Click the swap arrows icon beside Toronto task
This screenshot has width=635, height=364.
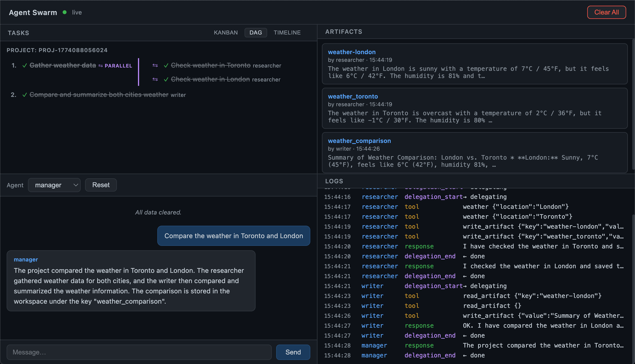point(155,65)
